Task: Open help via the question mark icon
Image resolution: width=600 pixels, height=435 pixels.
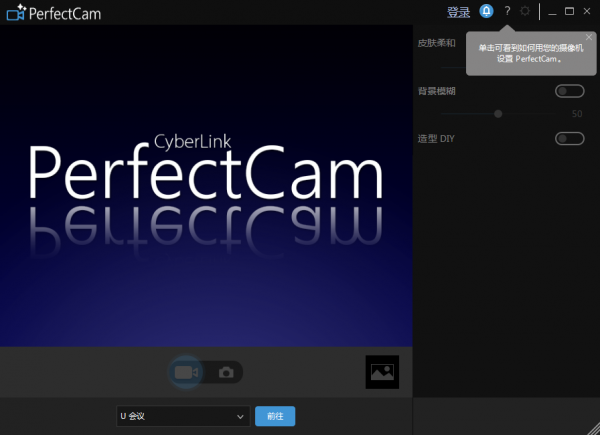Action: 507,12
